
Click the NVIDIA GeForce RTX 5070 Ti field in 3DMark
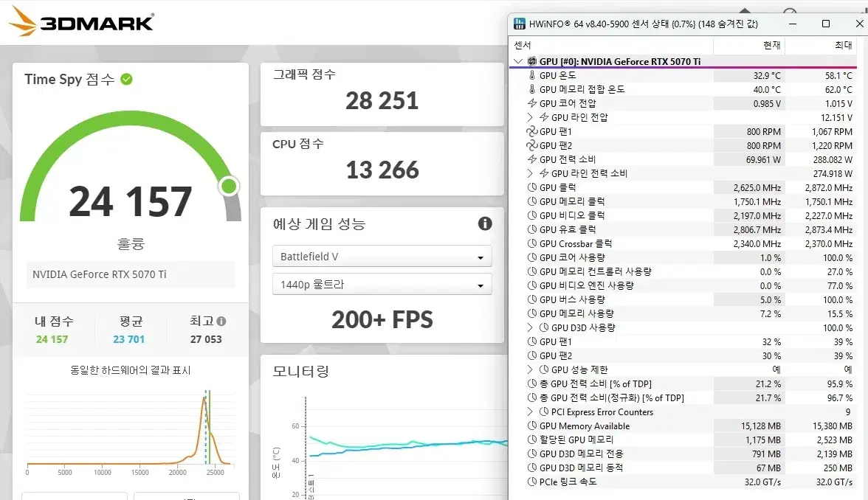(131, 274)
